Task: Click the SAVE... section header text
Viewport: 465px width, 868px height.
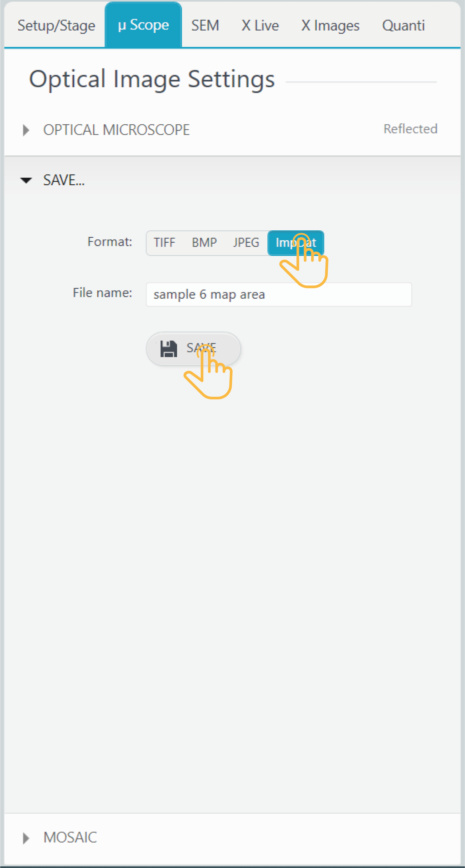Action: click(x=64, y=180)
